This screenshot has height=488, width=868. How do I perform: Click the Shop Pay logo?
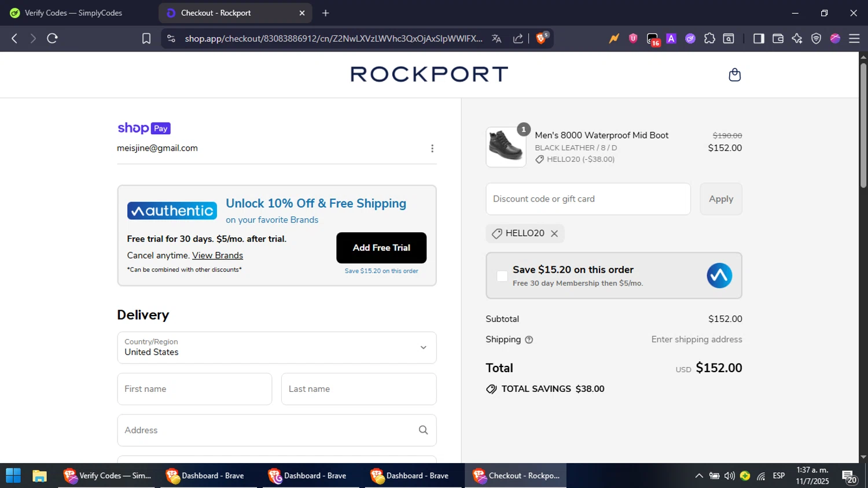click(144, 128)
